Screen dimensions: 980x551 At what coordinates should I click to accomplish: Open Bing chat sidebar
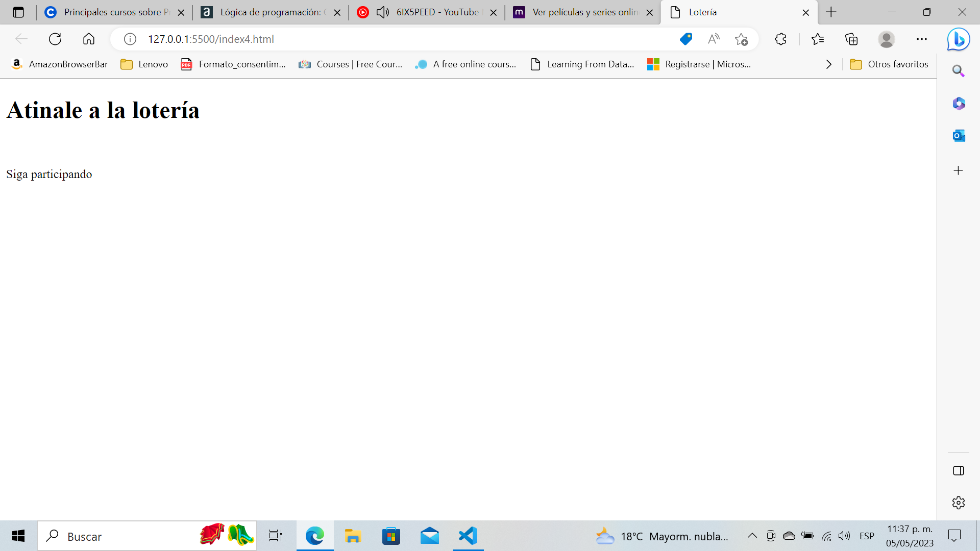(959, 39)
